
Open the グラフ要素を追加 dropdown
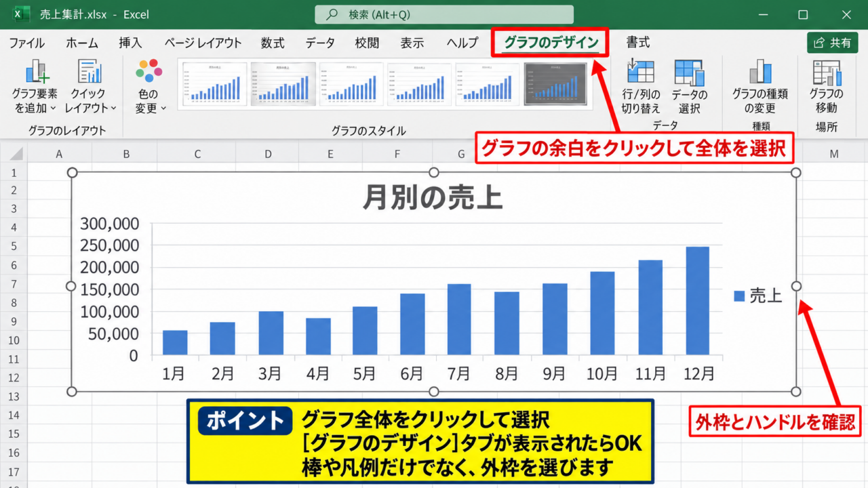point(35,87)
